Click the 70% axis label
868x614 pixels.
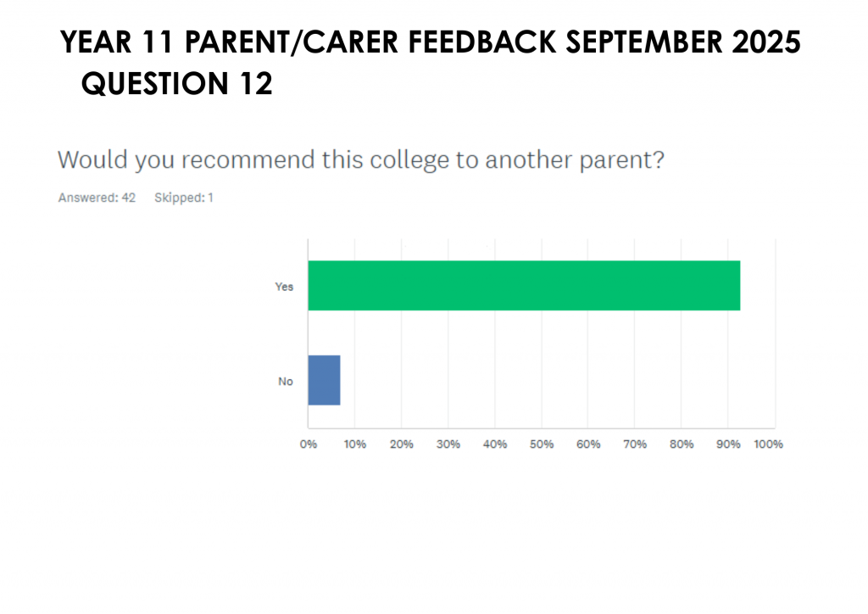(x=635, y=444)
